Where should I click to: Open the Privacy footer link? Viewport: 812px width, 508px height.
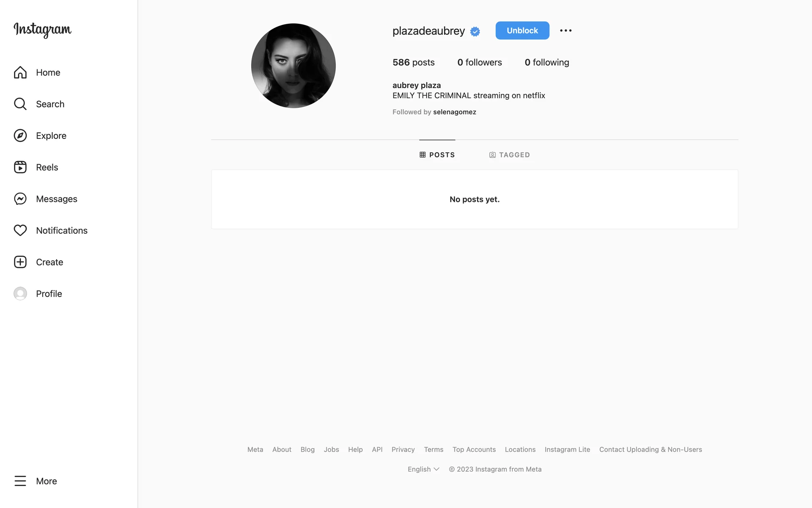(x=403, y=450)
